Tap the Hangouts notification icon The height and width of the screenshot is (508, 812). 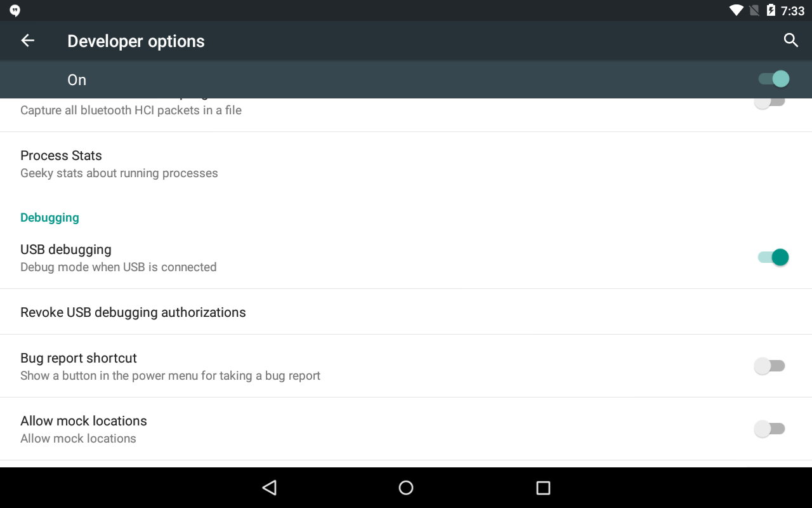[15, 11]
